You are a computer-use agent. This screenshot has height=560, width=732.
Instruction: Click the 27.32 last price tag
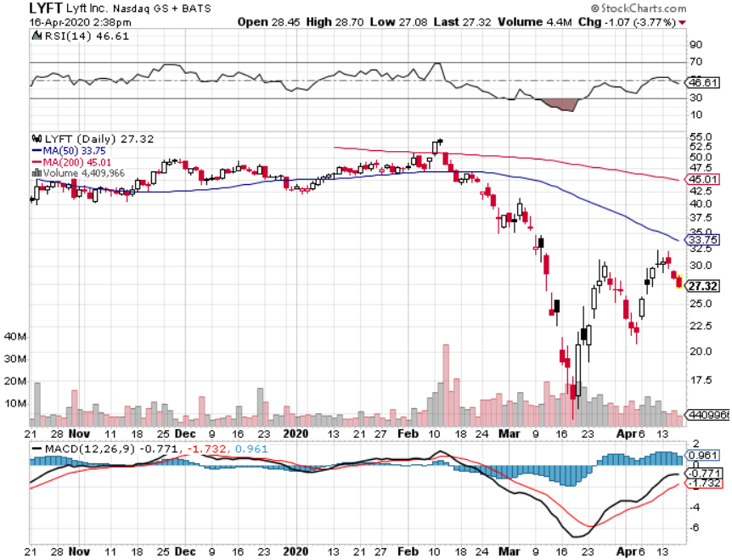(702, 286)
